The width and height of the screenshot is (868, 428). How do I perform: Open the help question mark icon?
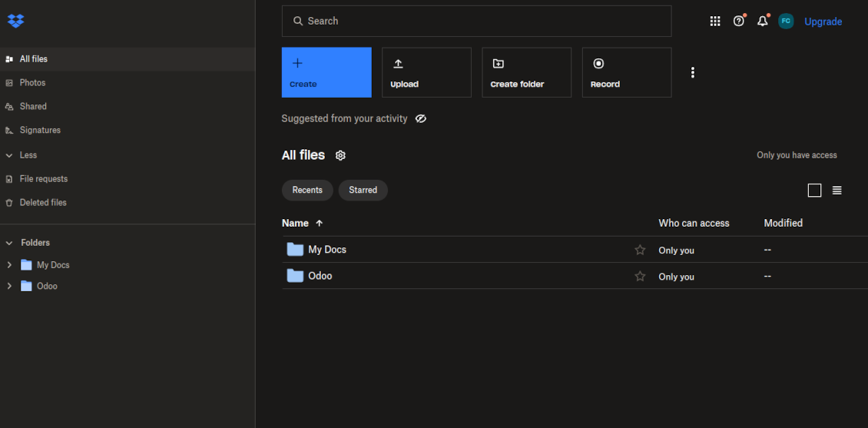738,21
